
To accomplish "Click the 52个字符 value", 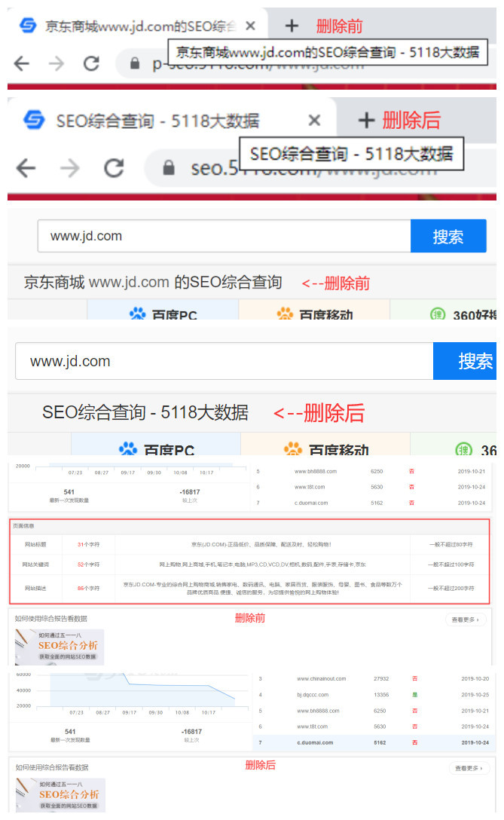I will tap(88, 565).
